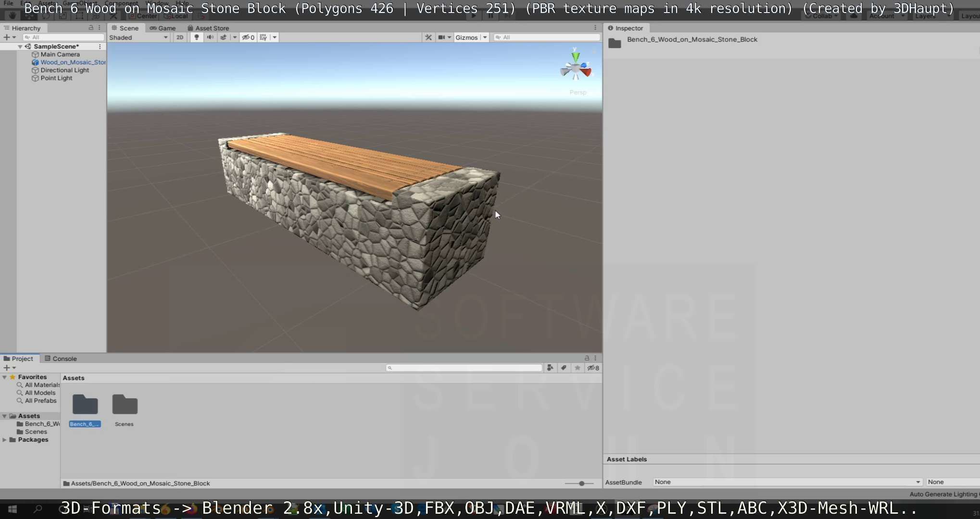This screenshot has height=519, width=980.
Task: Toggle the scene grid visibility icon
Action: point(263,37)
